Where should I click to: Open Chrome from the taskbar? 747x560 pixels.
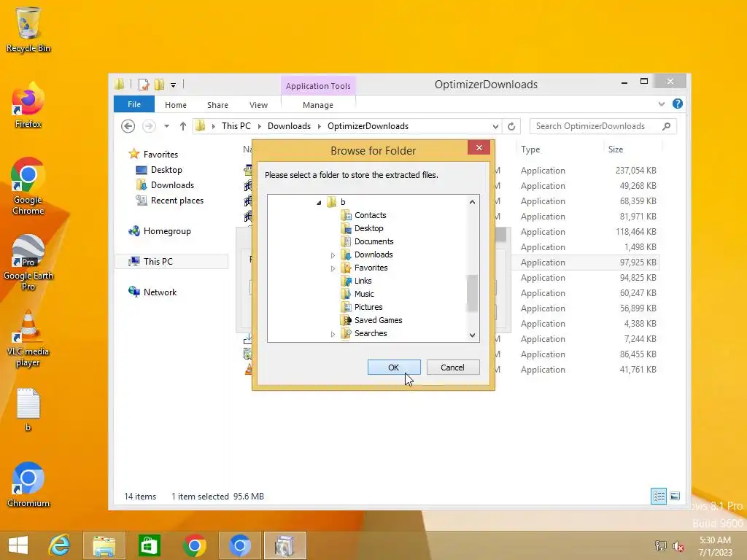[x=194, y=545]
